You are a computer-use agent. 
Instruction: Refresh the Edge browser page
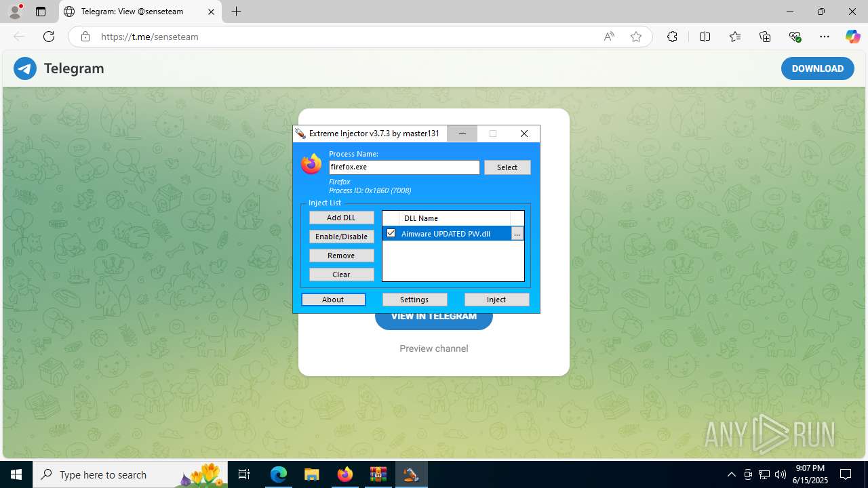49,37
